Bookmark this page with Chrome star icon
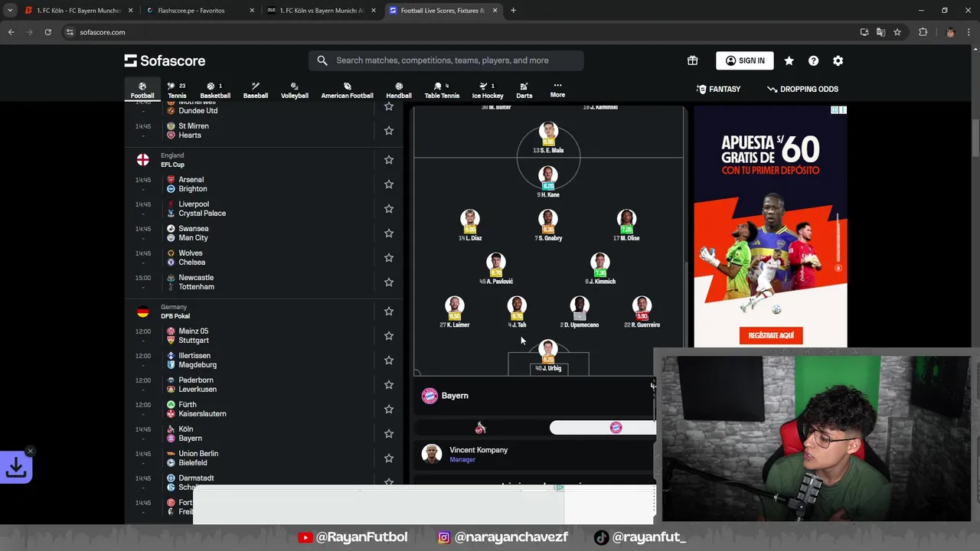Image resolution: width=980 pixels, height=551 pixels. pos(897,32)
